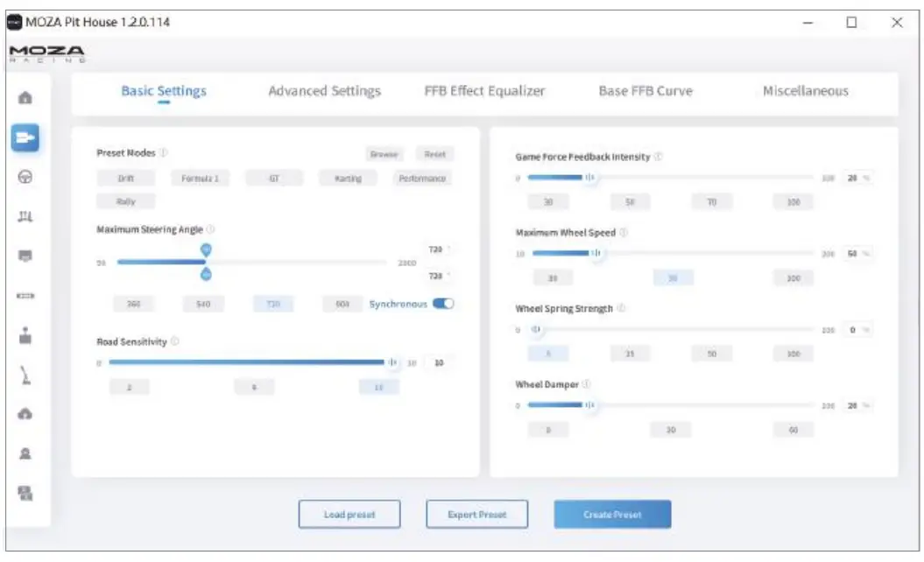The height and width of the screenshot is (562, 924).
Task: Open the pedals icon in sidebar
Action: [25, 216]
